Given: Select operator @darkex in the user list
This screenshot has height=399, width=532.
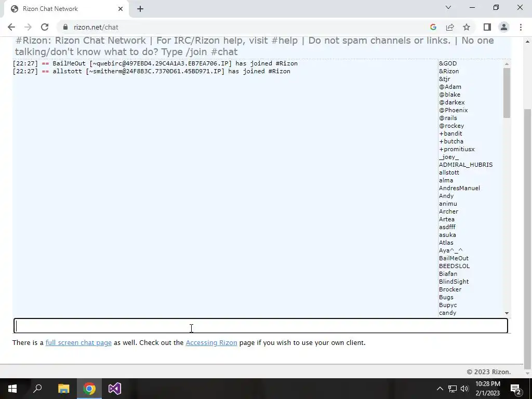Looking at the screenshot, I should click(452, 102).
